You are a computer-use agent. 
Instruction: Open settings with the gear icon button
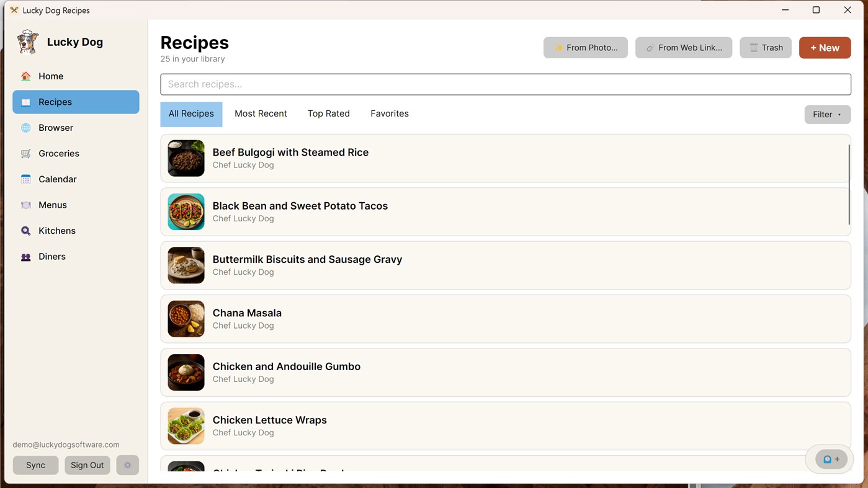(128, 465)
